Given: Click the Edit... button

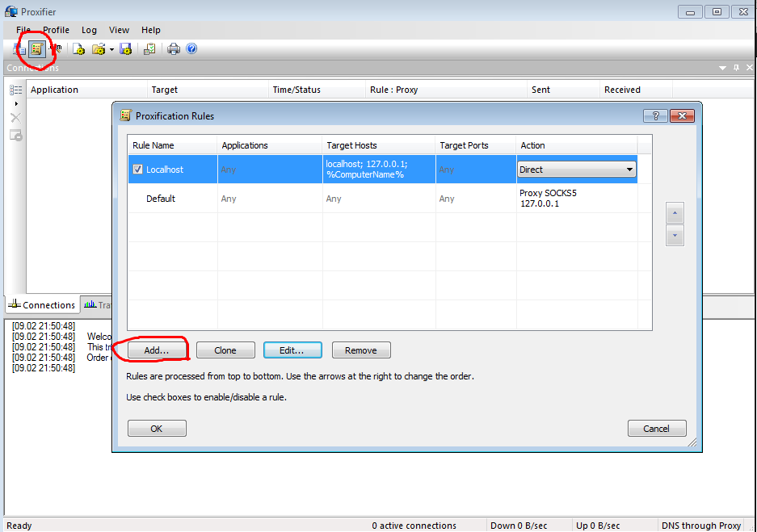Looking at the screenshot, I should click(x=292, y=350).
